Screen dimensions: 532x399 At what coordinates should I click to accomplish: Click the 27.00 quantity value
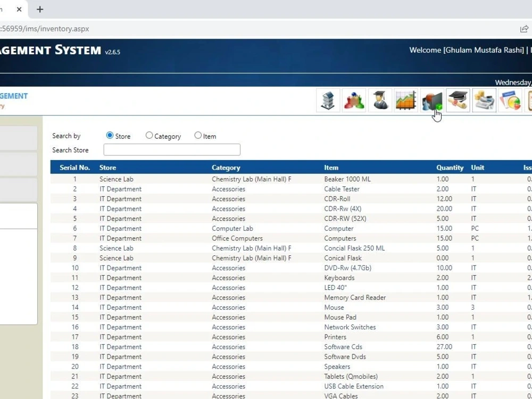[x=444, y=347]
